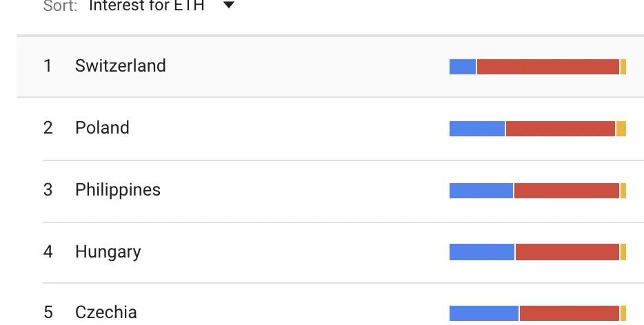This screenshot has width=644, height=325.
Task: Click Poland's blue bar segment
Action: coord(477,129)
